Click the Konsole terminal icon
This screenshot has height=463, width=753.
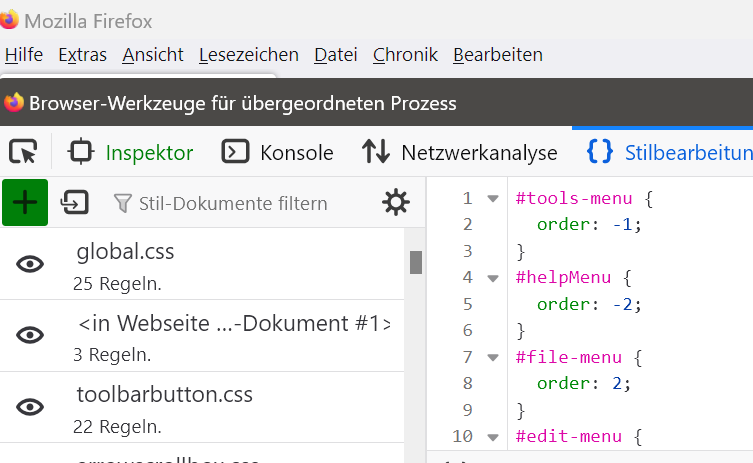point(235,152)
